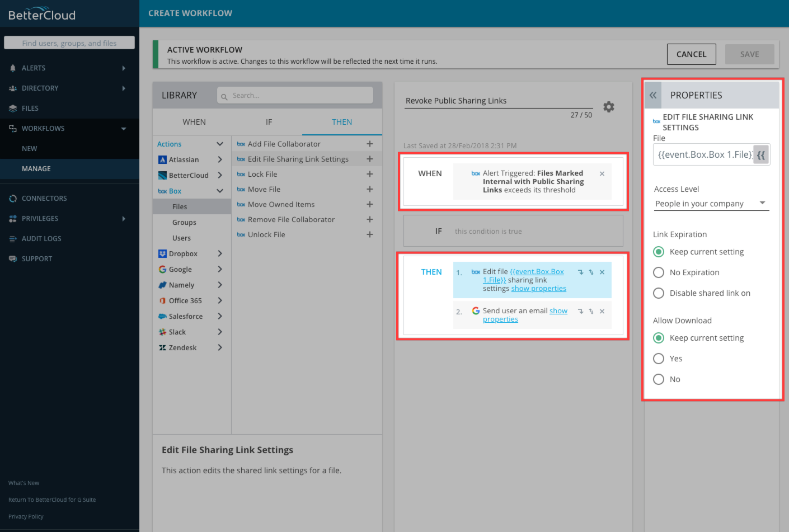Expand the BetterCloud actions
The height and width of the screenshot is (532, 789).
pyautogui.click(x=220, y=175)
